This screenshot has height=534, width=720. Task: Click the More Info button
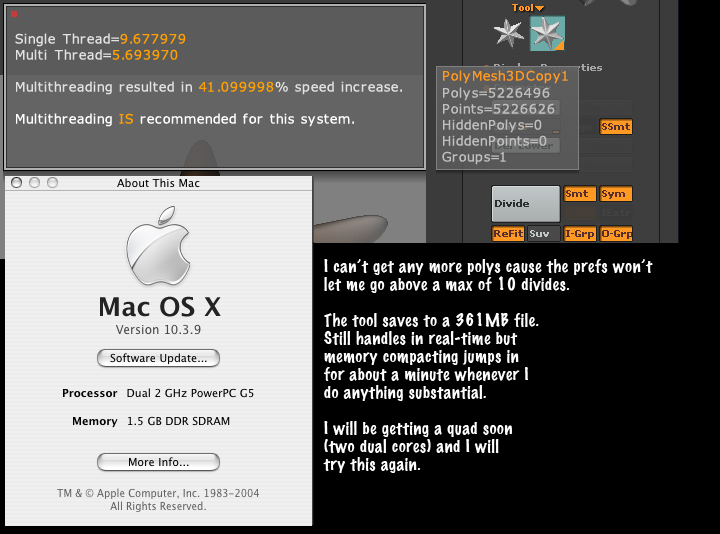pyautogui.click(x=158, y=462)
